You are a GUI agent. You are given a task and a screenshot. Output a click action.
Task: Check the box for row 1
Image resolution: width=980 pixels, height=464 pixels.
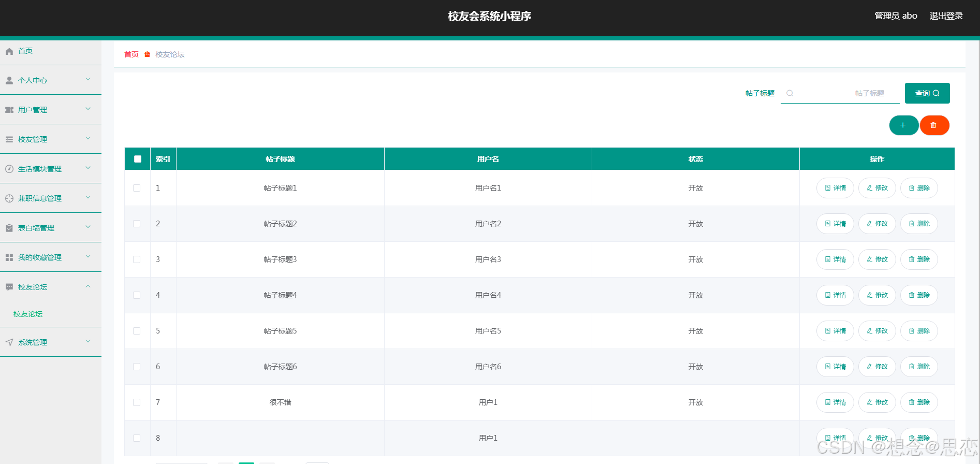coord(137,188)
